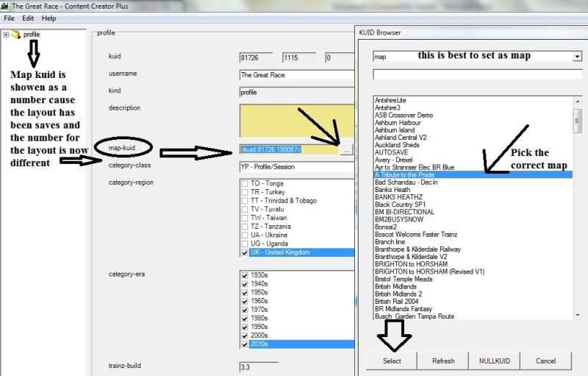This screenshot has height=376, width=588.
Task: Open the Edit menu
Action: pos(28,18)
